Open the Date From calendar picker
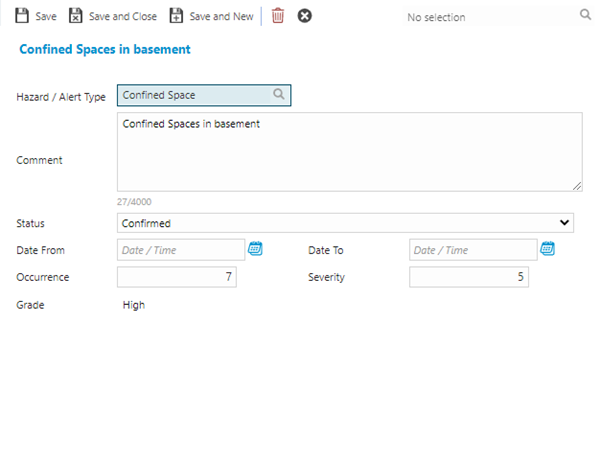This screenshot has height=461, width=600. [255, 249]
